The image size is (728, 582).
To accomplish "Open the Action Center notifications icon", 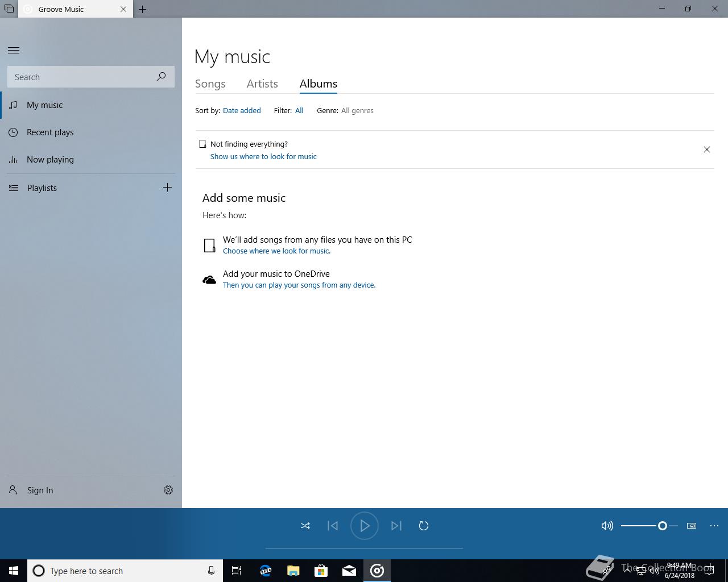I will pyautogui.click(x=709, y=571).
